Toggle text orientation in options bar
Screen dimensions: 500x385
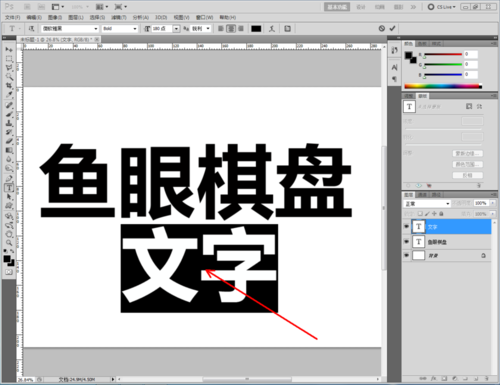[x=31, y=29]
